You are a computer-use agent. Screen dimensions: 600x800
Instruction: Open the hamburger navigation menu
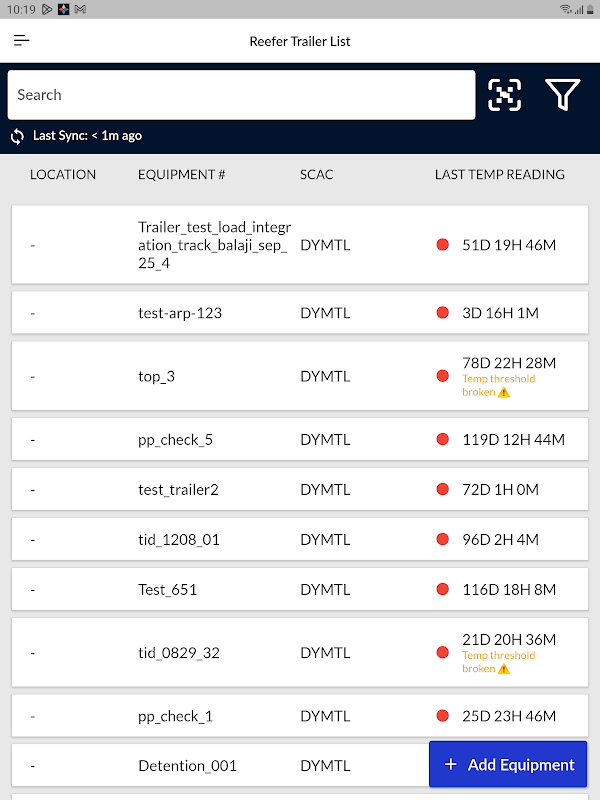pos(21,41)
